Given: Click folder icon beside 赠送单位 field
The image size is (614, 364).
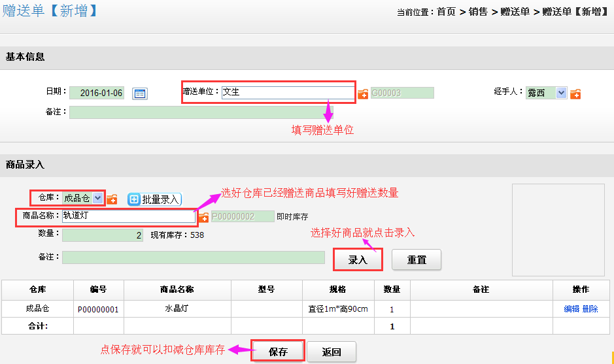Looking at the screenshot, I should pos(363,93).
